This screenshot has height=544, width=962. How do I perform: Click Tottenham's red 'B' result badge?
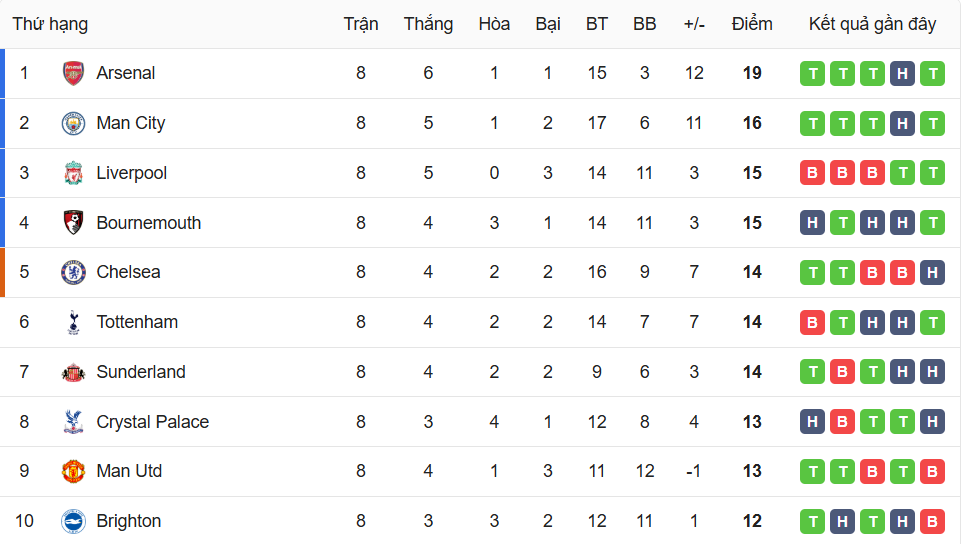click(x=812, y=322)
